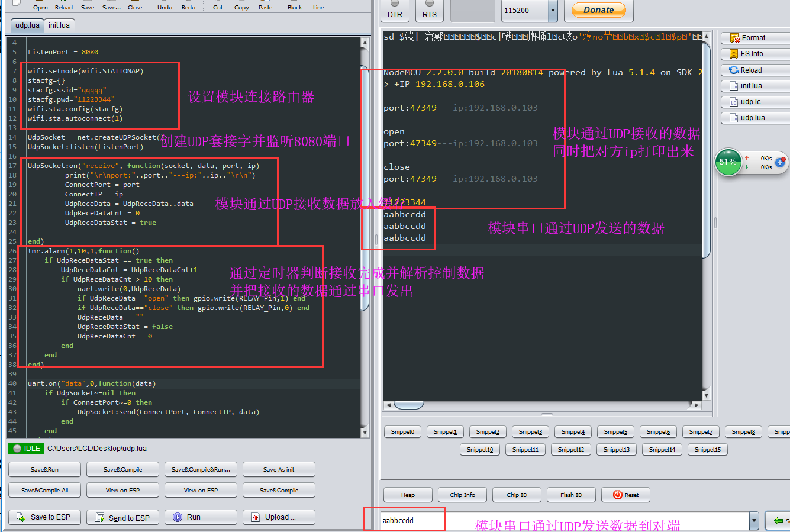790x532 pixels.
Task: Click Reload in the editor toolbar
Action: [64, 7]
